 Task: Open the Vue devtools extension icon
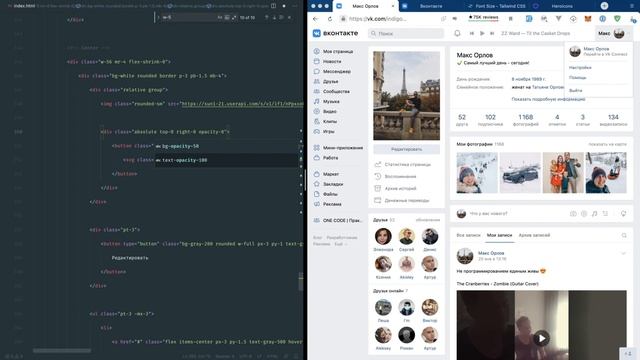pyautogui.click(x=558, y=19)
